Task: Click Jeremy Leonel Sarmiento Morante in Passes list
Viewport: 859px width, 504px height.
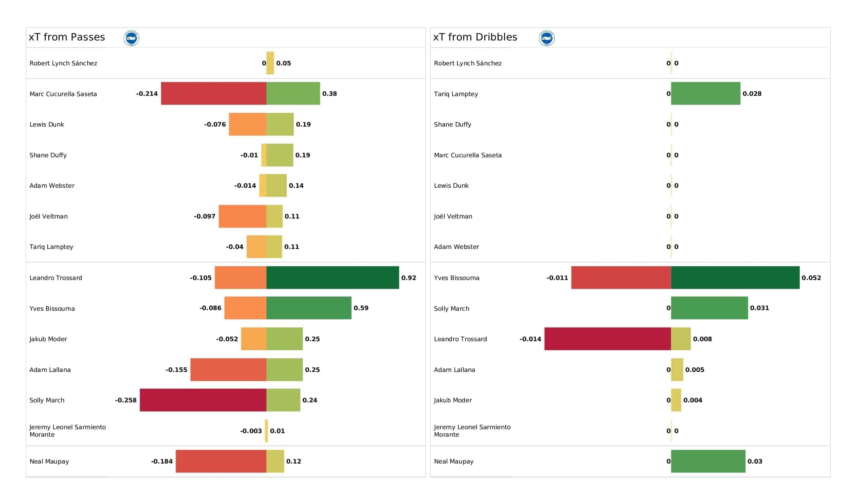Action: [67, 431]
